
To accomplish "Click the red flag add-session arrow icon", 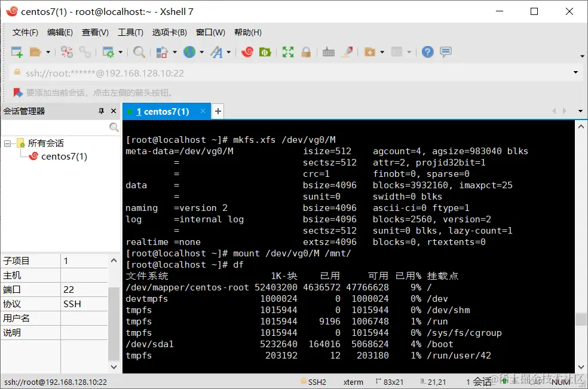I will coord(17,92).
